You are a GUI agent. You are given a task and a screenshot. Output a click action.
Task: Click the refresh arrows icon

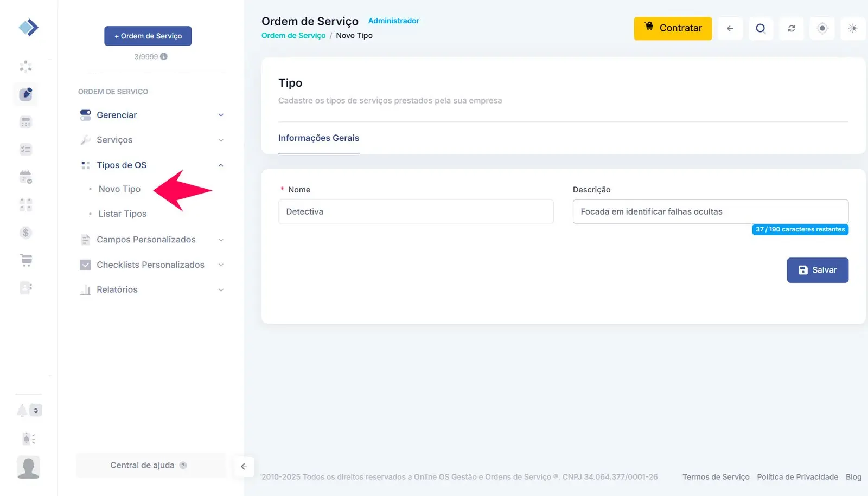pos(792,28)
